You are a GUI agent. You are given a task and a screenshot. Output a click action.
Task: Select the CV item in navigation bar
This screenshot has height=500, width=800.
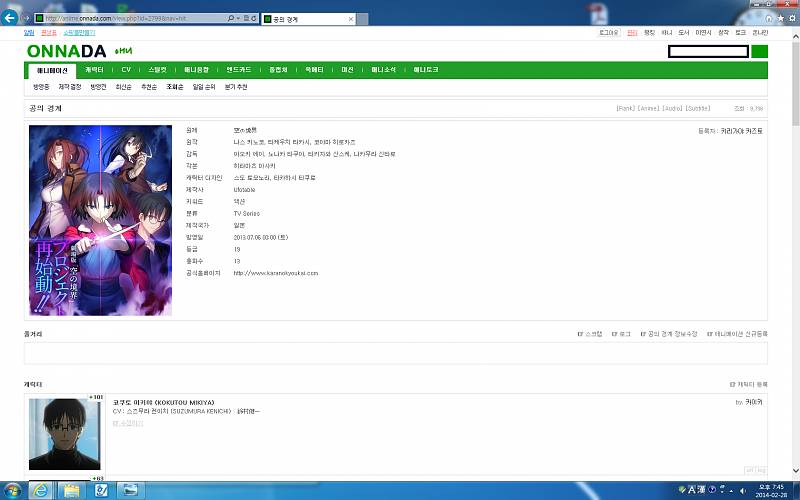[126, 70]
